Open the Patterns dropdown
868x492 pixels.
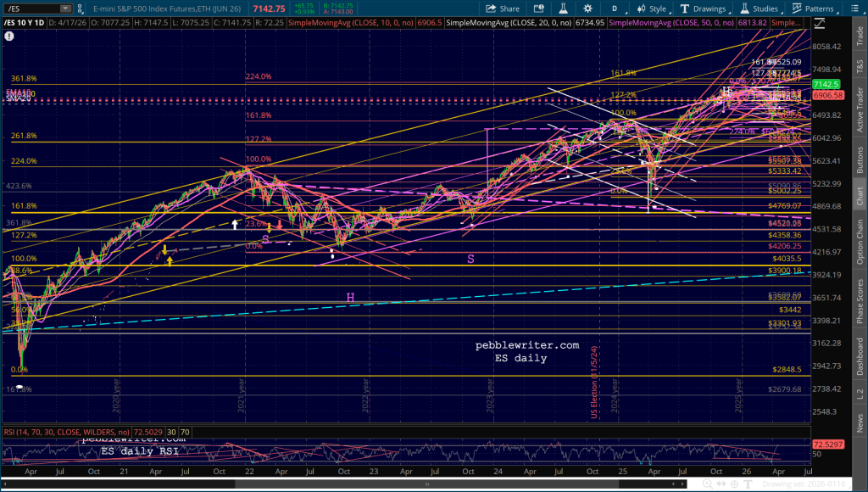tap(815, 8)
